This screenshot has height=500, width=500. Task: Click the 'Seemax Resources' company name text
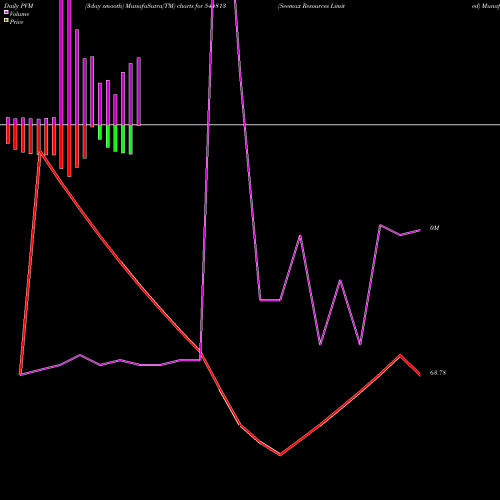coord(304,6)
